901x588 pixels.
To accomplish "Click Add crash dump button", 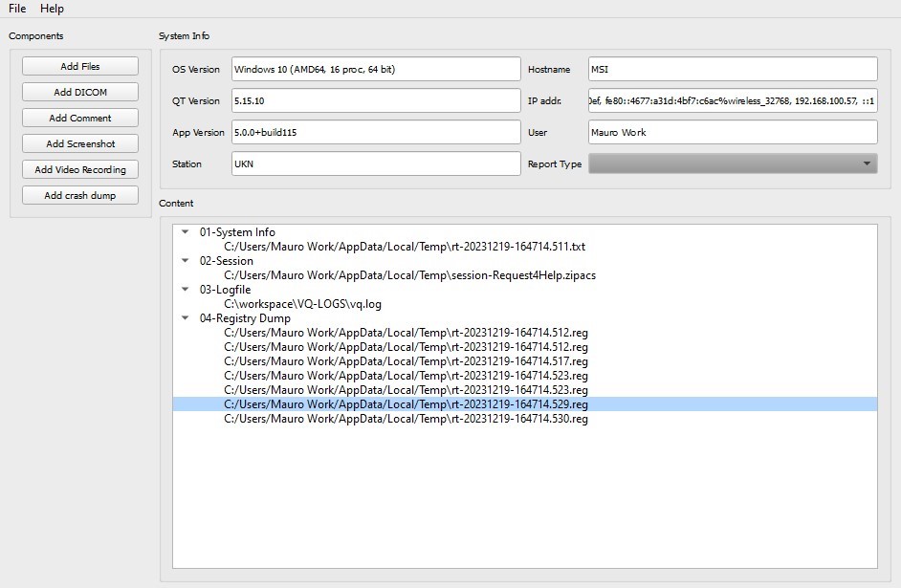I will coord(80,196).
